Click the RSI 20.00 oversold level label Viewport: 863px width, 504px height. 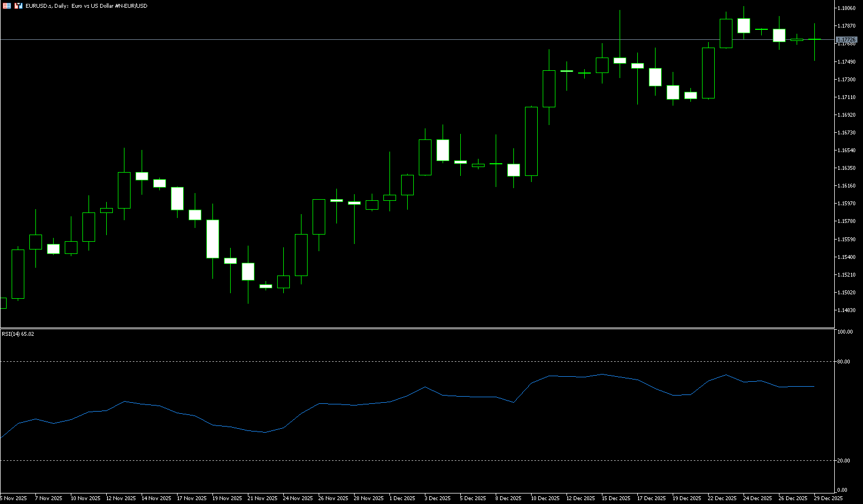pyautogui.click(x=844, y=461)
